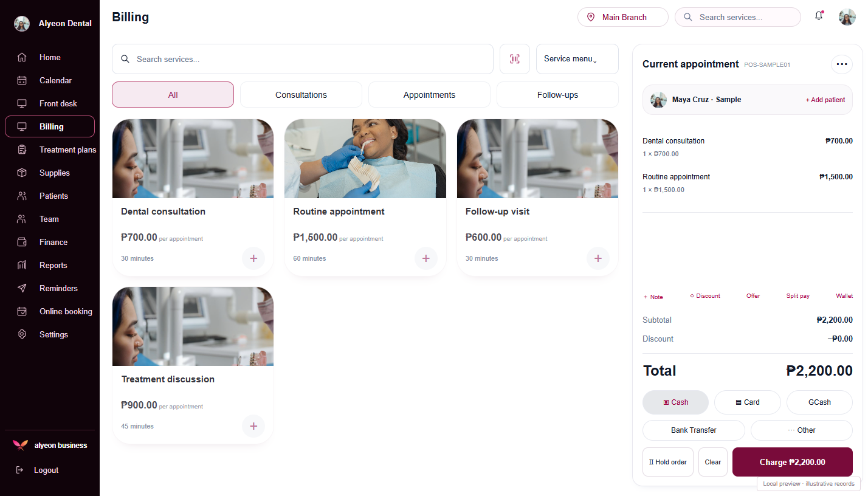Screen dimensions: 868x496
Task: Select Cash payment method
Action: 675,402
